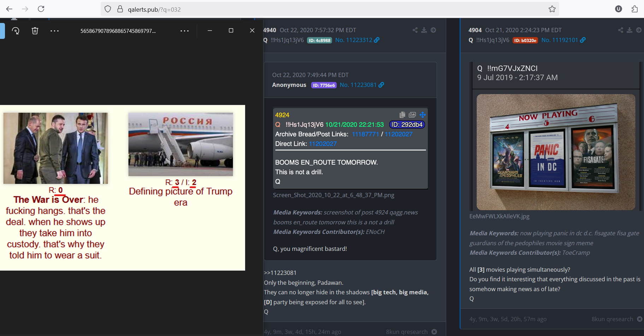This screenshot has height=336, width=644.
Task: Click the ID: 7756e6 badge
Action: (x=324, y=85)
